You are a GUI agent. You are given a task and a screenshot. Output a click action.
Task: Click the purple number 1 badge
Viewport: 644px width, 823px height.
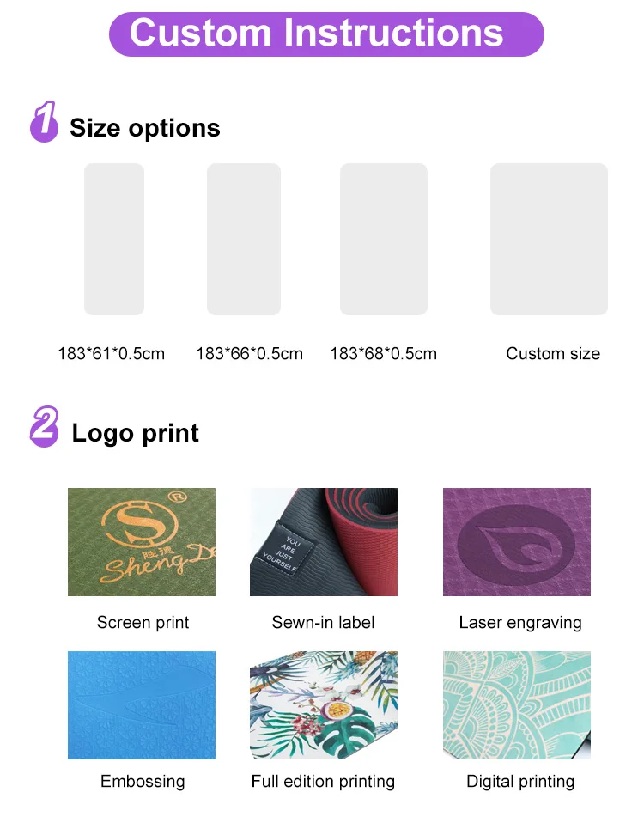click(45, 122)
